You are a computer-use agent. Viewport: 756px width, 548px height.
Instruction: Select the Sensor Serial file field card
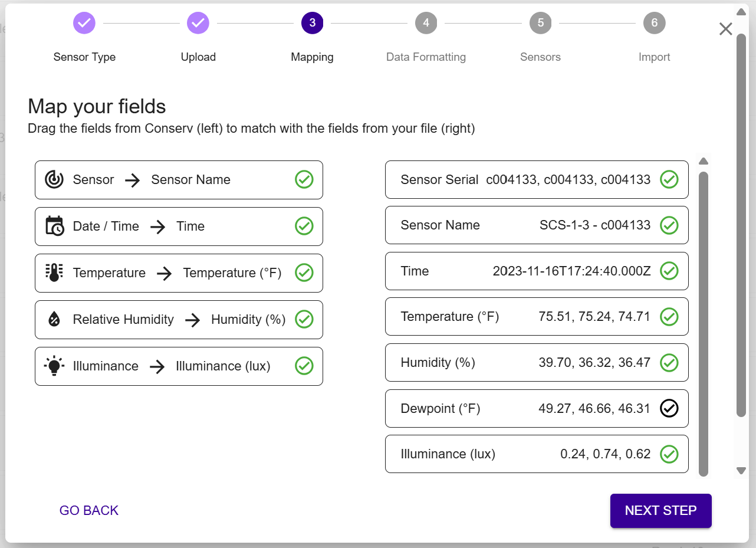[537, 179]
